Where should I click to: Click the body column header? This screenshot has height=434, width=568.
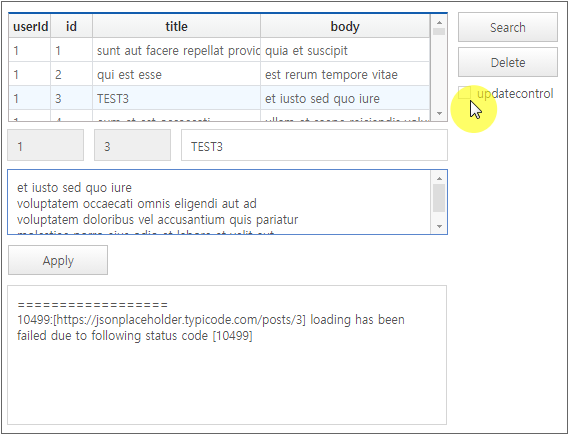345,26
